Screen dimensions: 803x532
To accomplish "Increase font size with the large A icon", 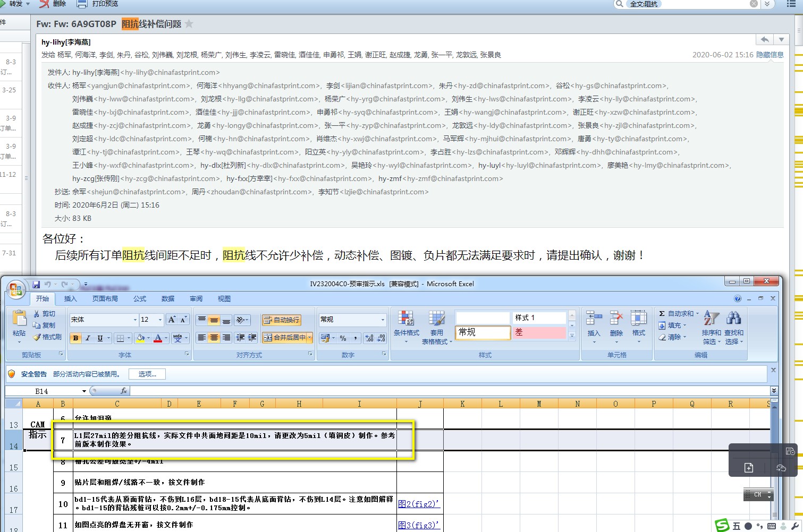I will (172, 320).
